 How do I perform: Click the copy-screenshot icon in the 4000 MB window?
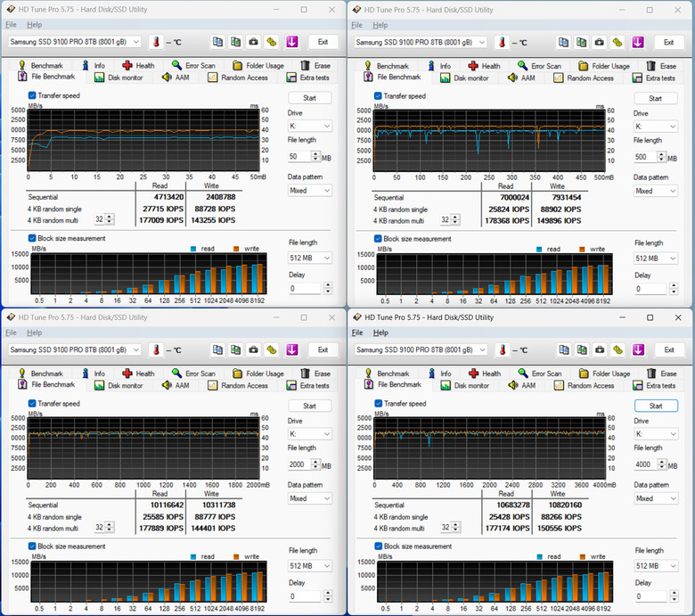point(582,349)
